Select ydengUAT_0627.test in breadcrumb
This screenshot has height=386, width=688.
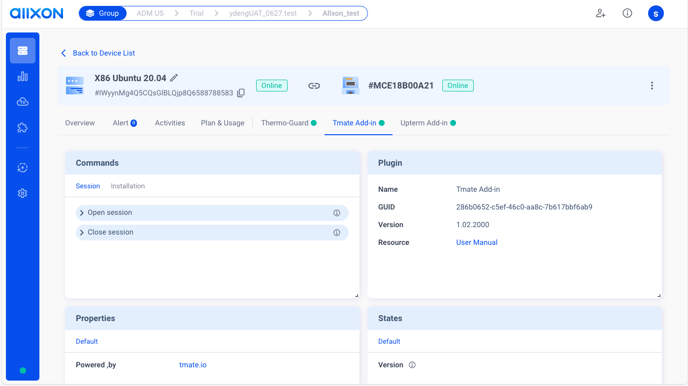coord(263,13)
